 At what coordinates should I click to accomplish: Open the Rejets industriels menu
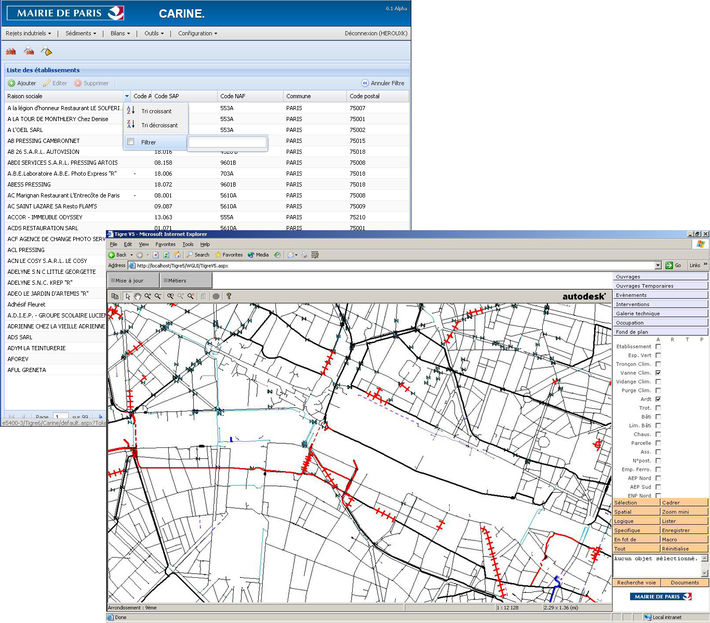coord(28,34)
